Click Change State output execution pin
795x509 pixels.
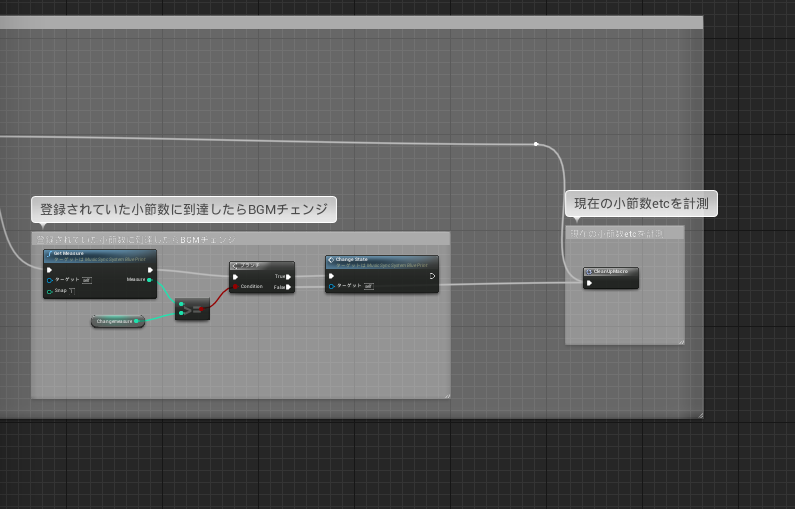432,276
